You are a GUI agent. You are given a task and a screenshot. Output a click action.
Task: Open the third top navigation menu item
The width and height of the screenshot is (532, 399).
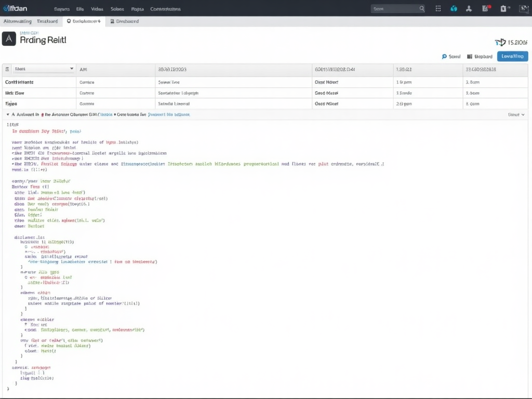click(x=97, y=9)
